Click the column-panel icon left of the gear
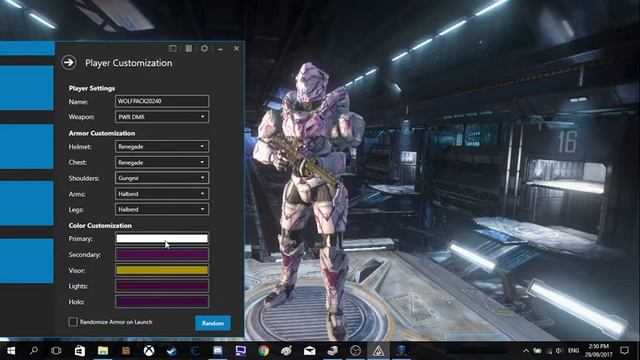 [x=188, y=49]
